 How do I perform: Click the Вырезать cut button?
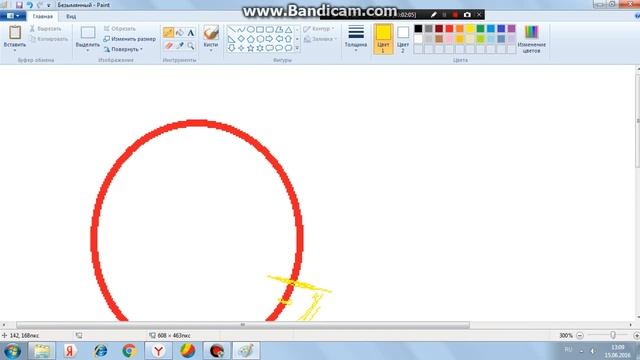click(45, 29)
